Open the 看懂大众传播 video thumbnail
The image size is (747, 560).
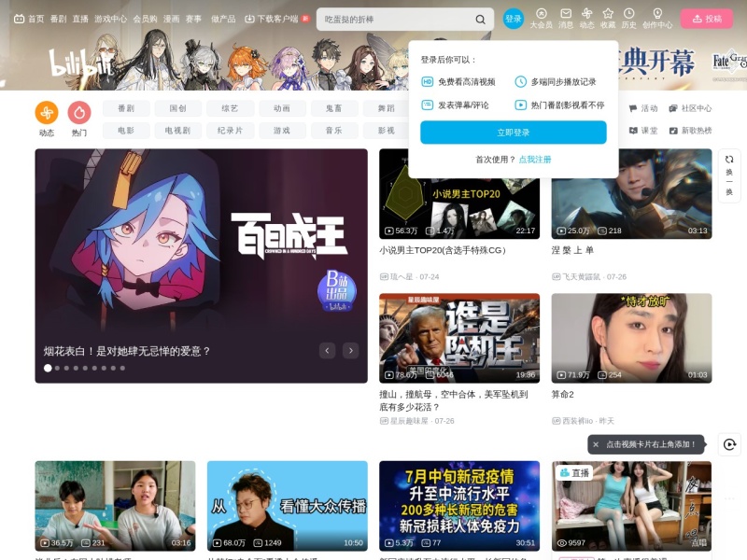pyautogui.click(x=288, y=506)
